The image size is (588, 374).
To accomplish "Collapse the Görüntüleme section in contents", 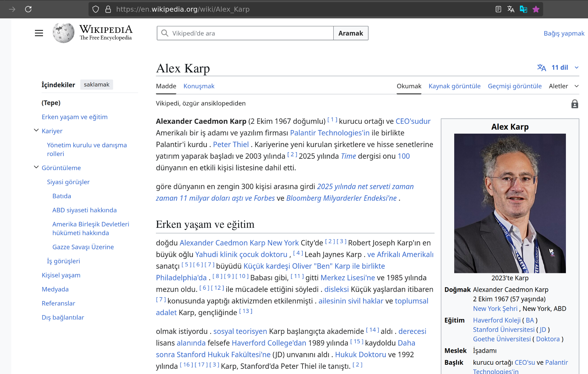I will 36,167.
